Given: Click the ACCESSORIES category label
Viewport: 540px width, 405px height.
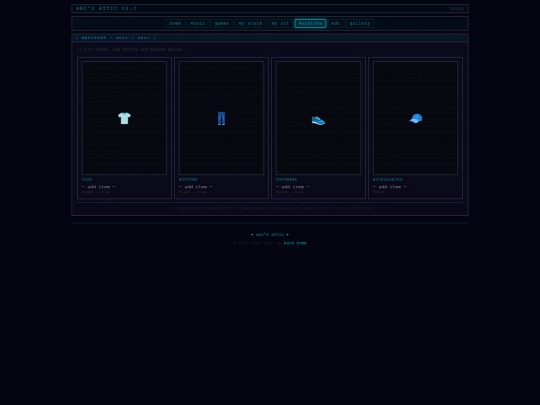Looking at the screenshot, I should coord(387,180).
